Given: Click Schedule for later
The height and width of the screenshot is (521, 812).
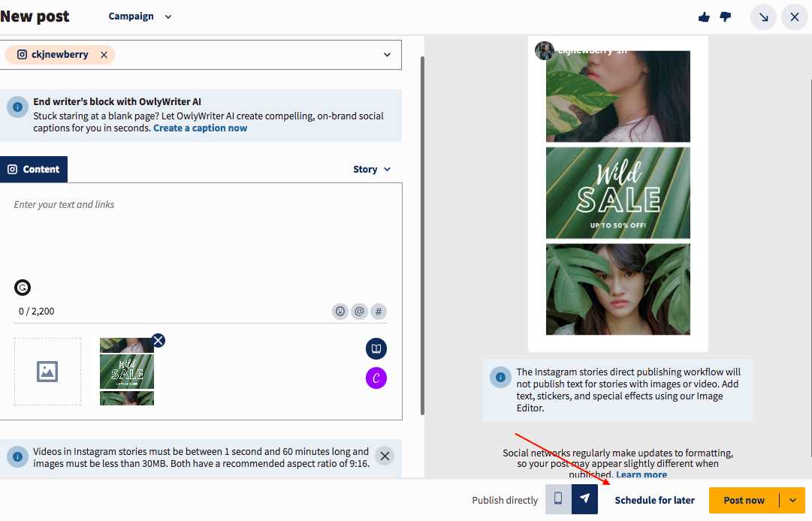Looking at the screenshot, I should pyautogui.click(x=654, y=500).
